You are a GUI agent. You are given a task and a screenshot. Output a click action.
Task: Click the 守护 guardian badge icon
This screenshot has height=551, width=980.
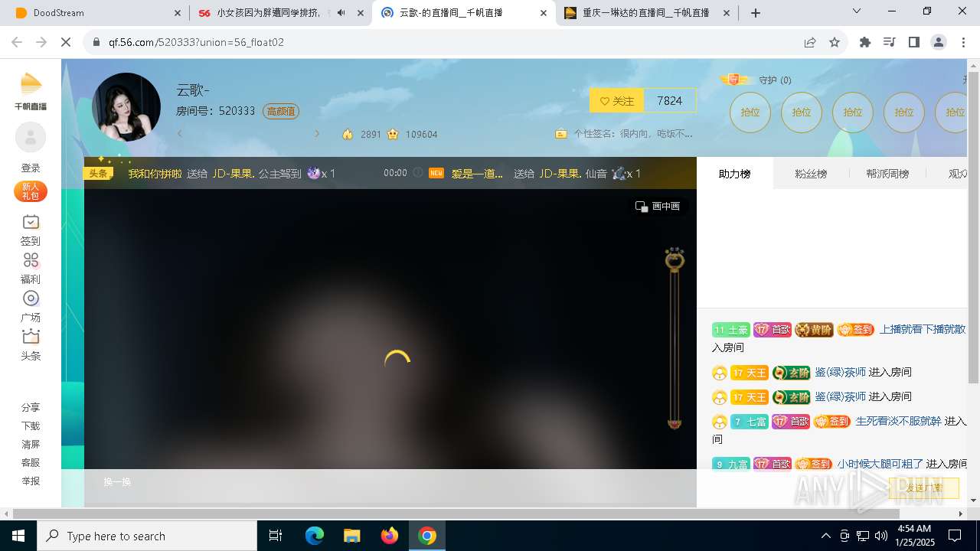(733, 80)
